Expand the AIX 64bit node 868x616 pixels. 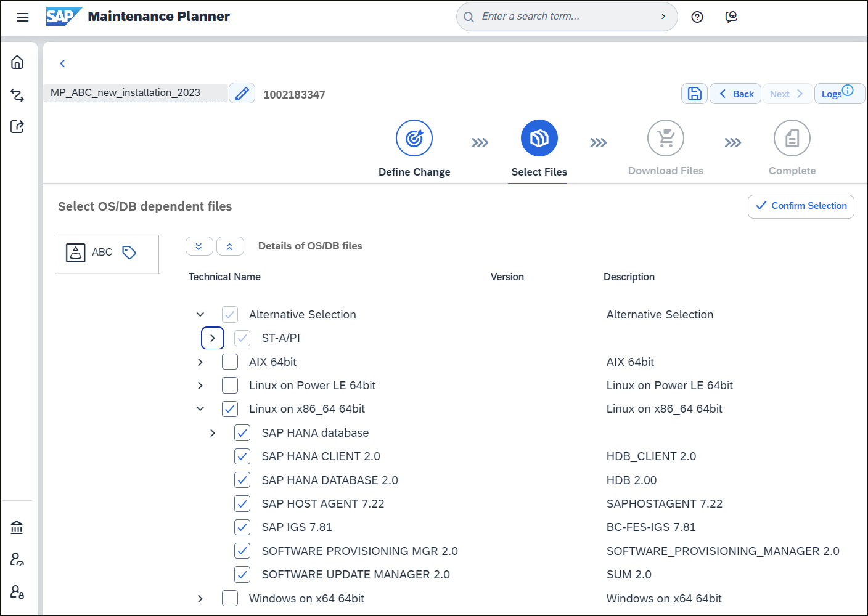pyautogui.click(x=200, y=362)
